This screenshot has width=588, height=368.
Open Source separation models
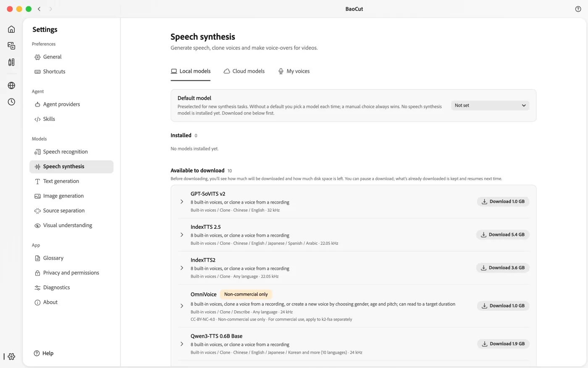(x=71, y=211)
